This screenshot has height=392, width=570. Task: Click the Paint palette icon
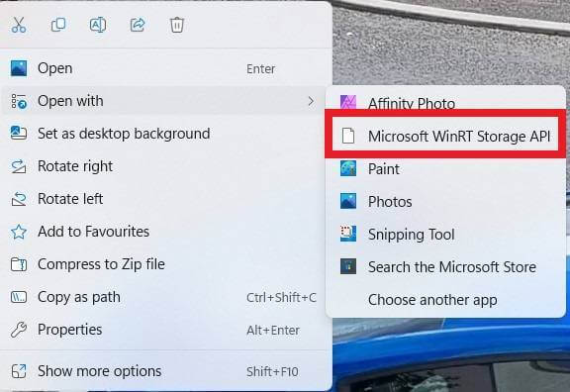[348, 168]
